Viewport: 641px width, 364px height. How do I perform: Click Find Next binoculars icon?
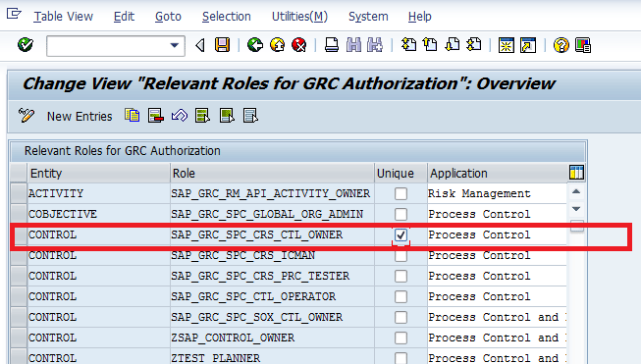pos(374,45)
